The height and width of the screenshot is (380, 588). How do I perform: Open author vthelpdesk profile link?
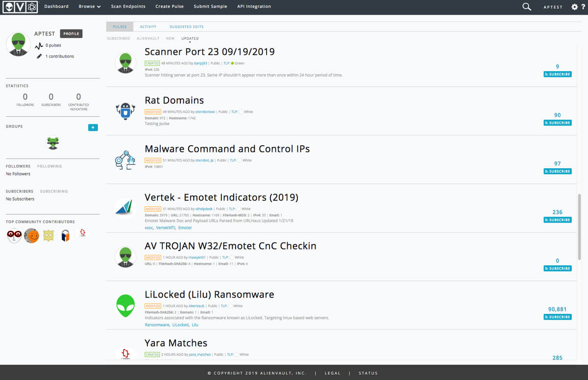(x=204, y=209)
